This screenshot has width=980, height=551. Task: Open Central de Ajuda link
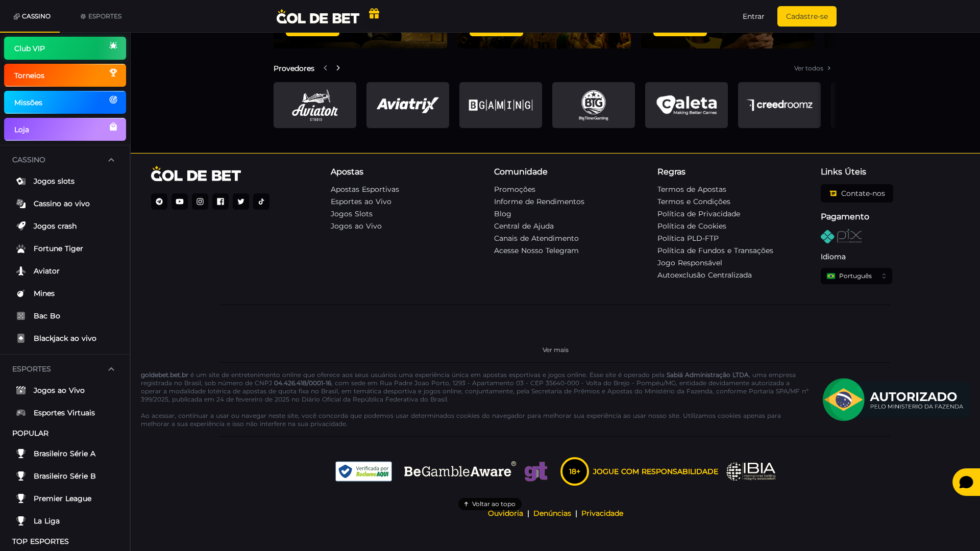tap(524, 226)
